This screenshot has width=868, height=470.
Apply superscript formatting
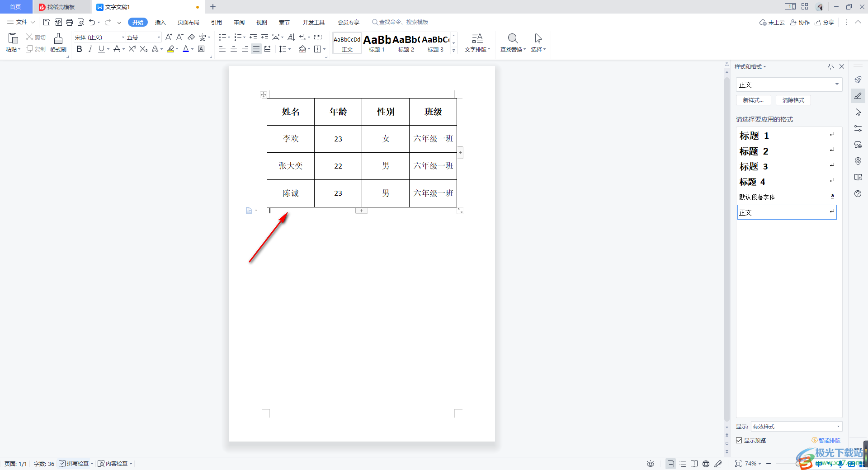132,49
